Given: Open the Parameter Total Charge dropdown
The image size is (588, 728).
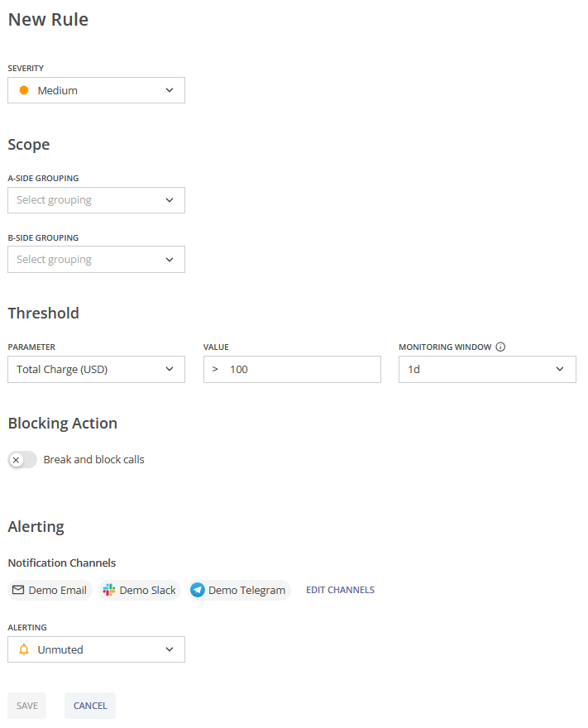Looking at the screenshot, I should [96, 370].
